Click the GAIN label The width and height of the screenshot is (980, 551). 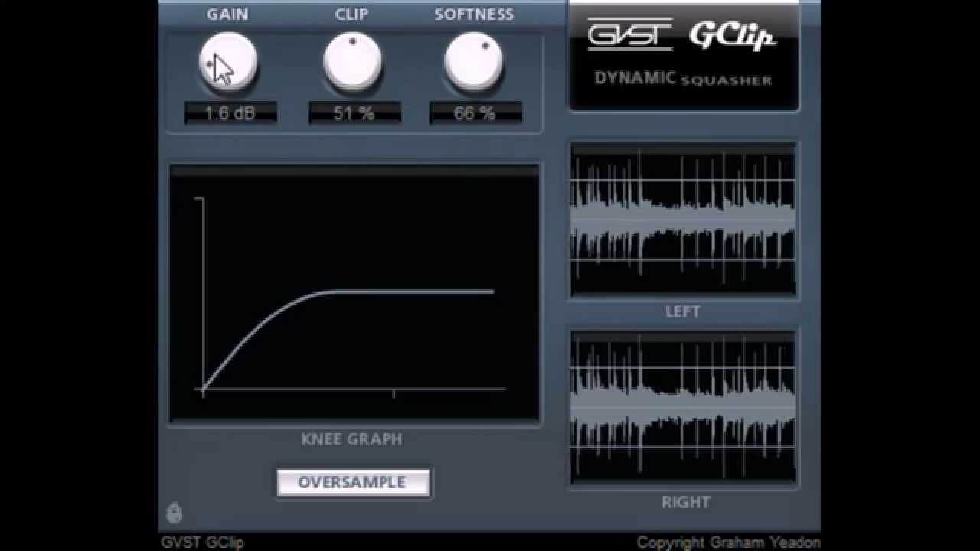pyautogui.click(x=227, y=15)
